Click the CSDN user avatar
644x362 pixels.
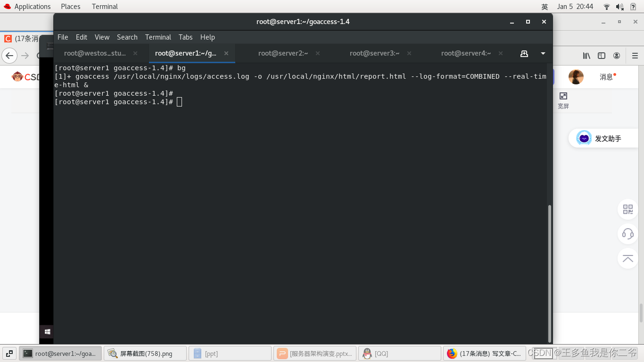point(576,77)
